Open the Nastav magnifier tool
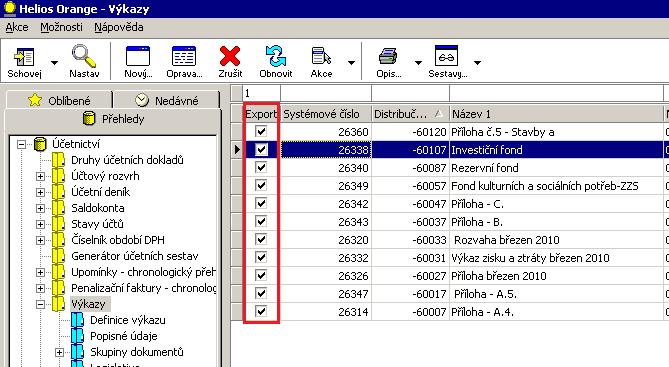Image resolution: width=669 pixels, height=367 pixels. pos(84,56)
